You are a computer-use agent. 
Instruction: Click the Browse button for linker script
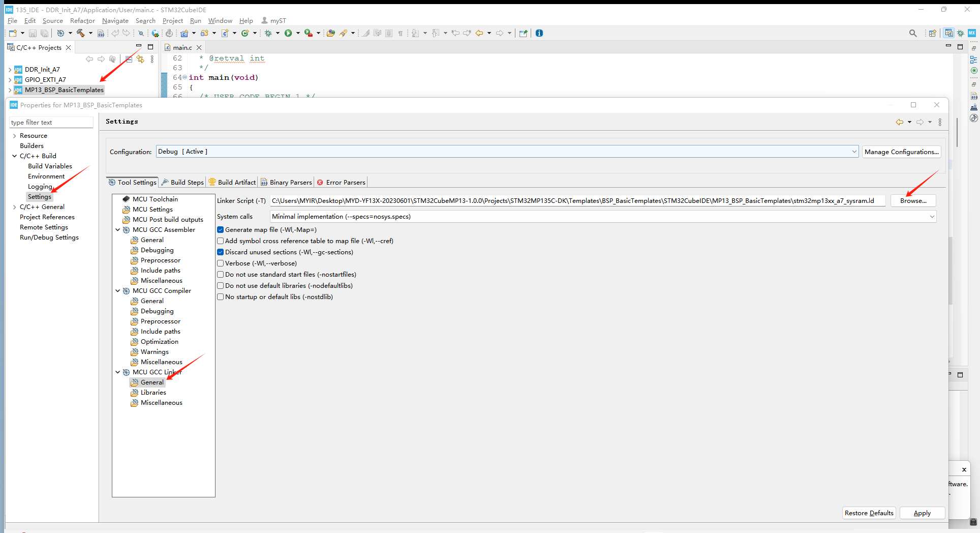point(913,201)
